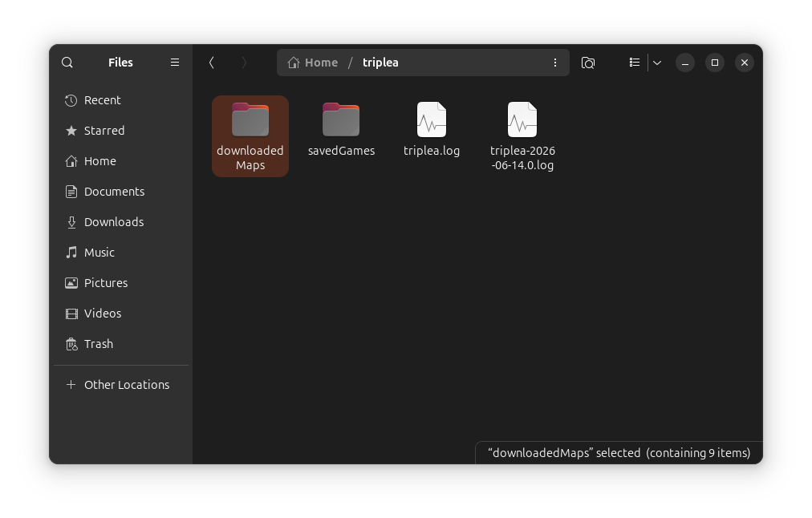Image resolution: width=812 pixels, height=518 pixels.
Task: Select the triplea.log file icon
Action: click(x=432, y=119)
